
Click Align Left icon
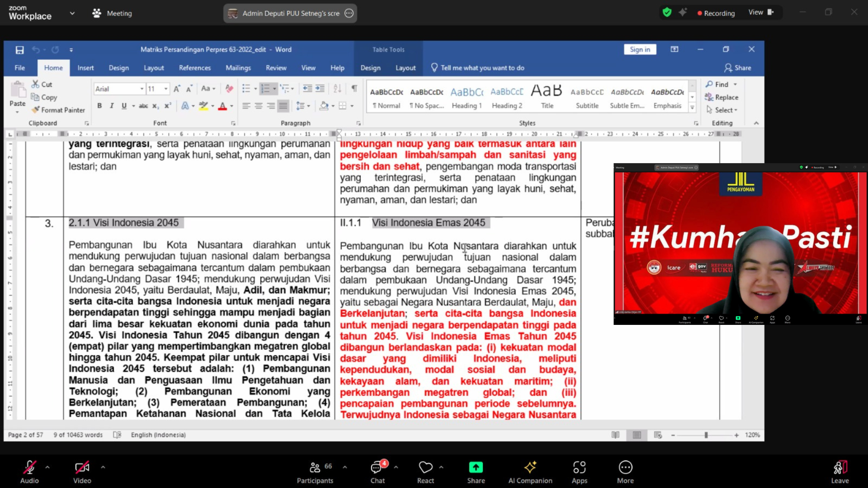click(246, 106)
